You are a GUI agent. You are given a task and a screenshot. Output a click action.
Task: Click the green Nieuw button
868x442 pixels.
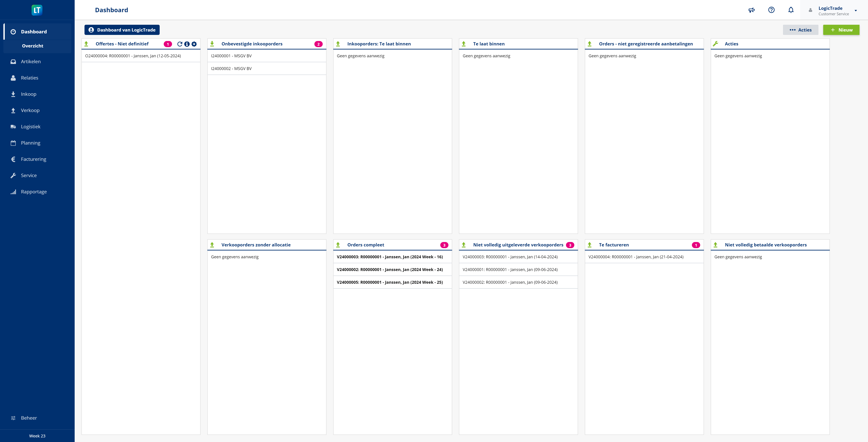click(x=841, y=30)
